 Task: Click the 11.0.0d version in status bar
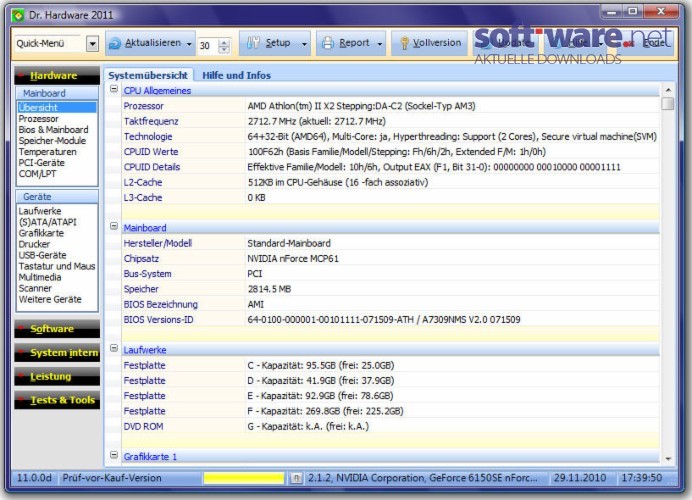click(x=34, y=478)
